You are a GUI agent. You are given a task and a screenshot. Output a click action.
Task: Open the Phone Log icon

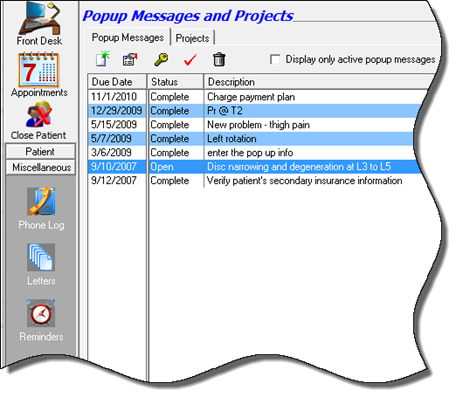pyautogui.click(x=41, y=201)
